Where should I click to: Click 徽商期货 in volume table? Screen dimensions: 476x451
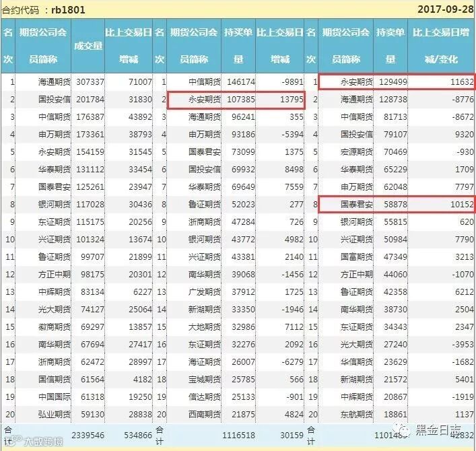tap(55, 327)
